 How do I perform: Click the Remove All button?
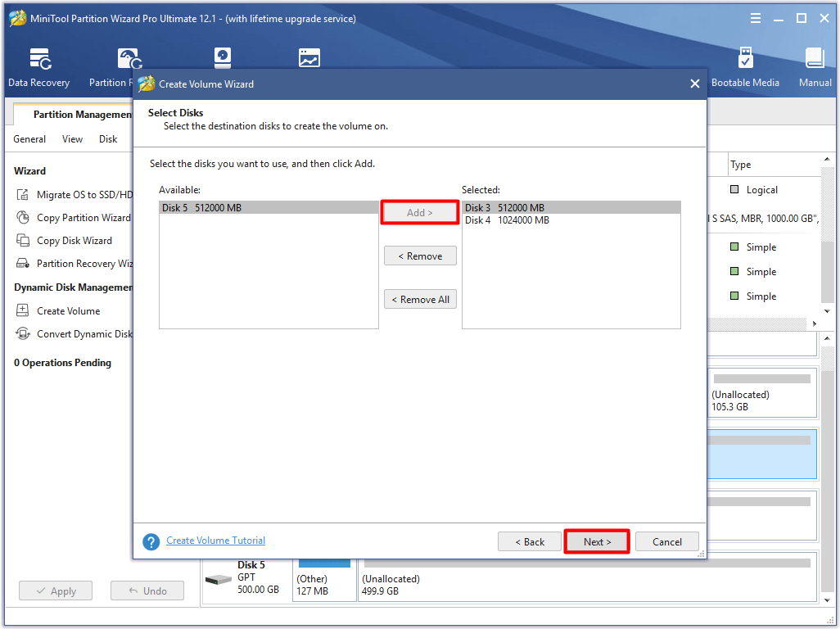point(420,300)
